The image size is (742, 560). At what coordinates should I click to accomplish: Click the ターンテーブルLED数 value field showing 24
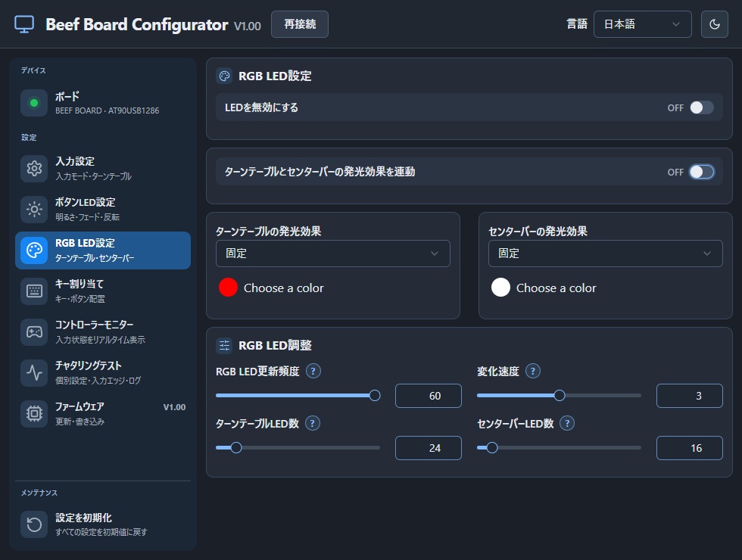pos(429,448)
